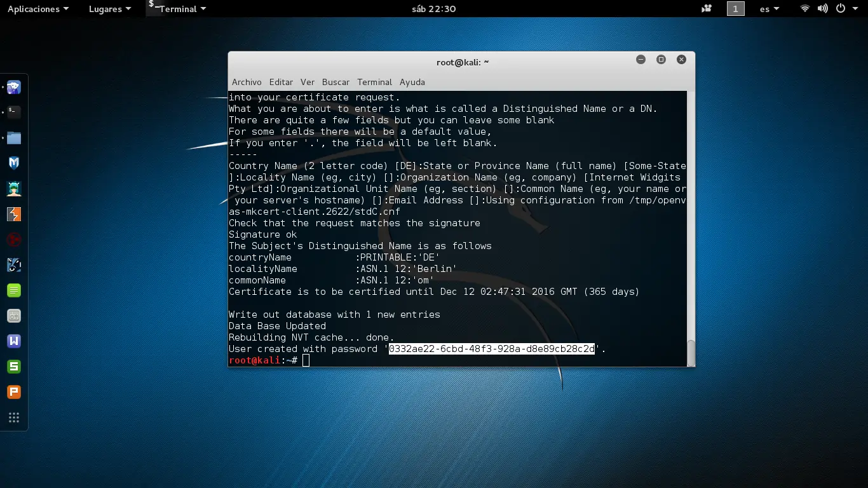
Task: Open the Ver menu
Action: 308,82
